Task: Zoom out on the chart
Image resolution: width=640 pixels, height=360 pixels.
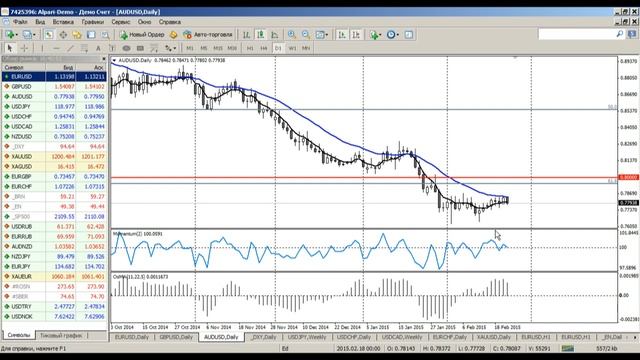Action: point(305,35)
